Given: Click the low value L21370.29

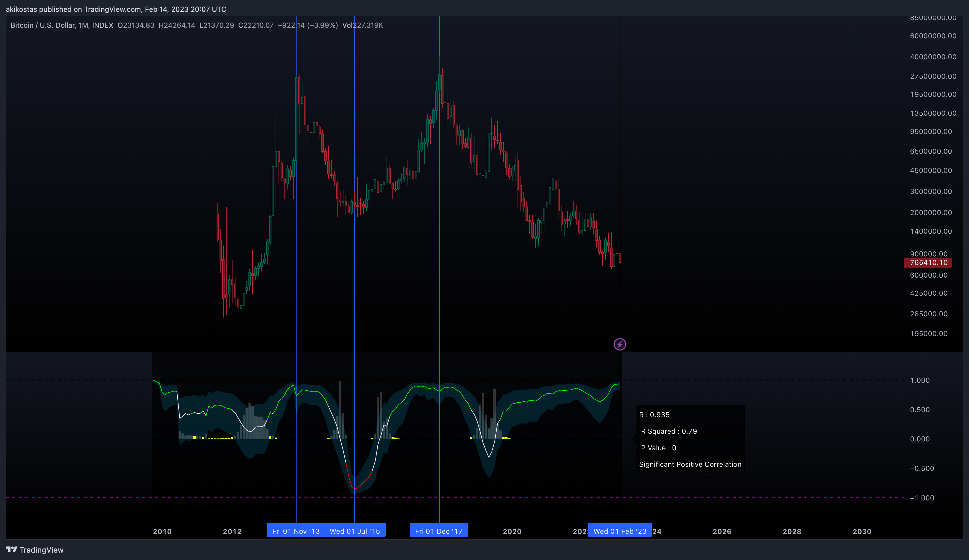Looking at the screenshot, I should coord(217,25).
